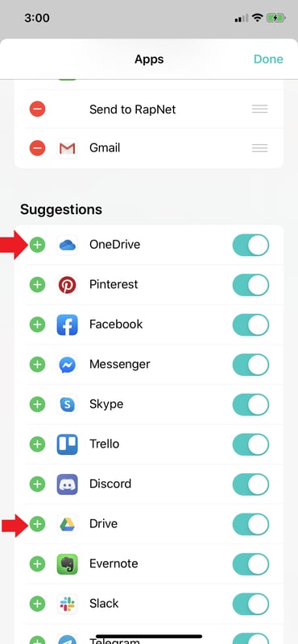Tap the Trello app icon
The height and width of the screenshot is (644, 298).
coord(67,444)
